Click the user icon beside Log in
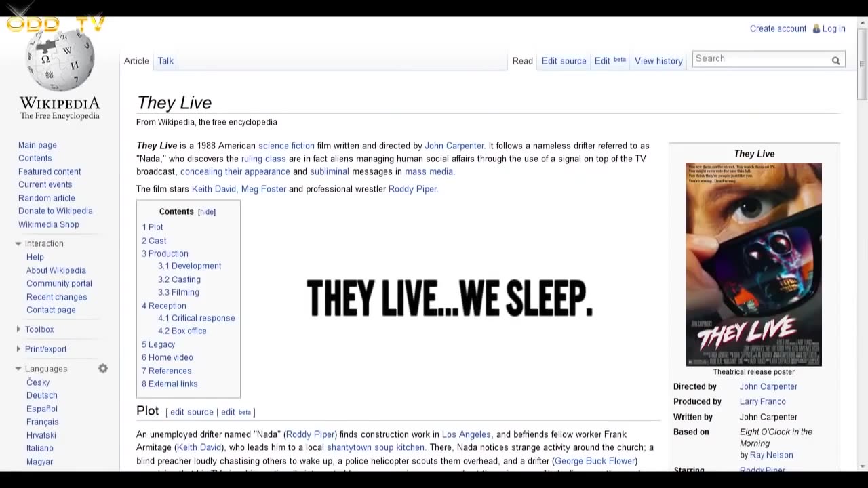This screenshot has width=868, height=488. (x=816, y=28)
